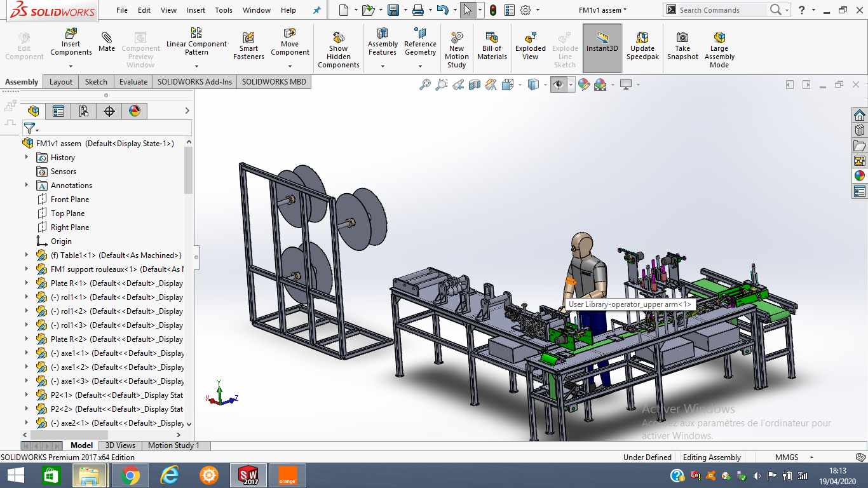Click the Insert Components icon
Screen dimensions: 868x488
pos(71,33)
